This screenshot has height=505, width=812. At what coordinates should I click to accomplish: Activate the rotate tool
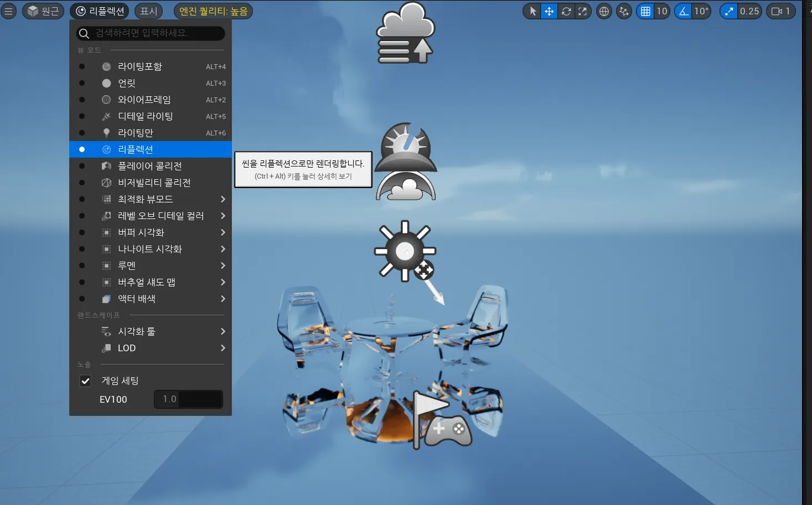(x=566, y=11)
